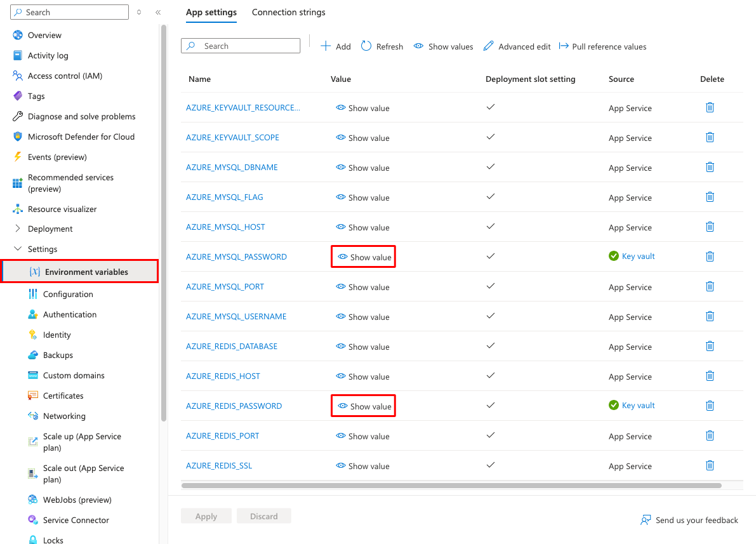Open Backups page
756x544 pixels.
coord(58,355)
